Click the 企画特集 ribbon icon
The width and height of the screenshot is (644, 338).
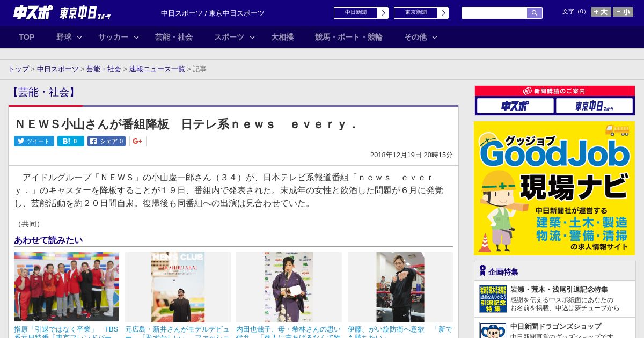tap(482, 271)
